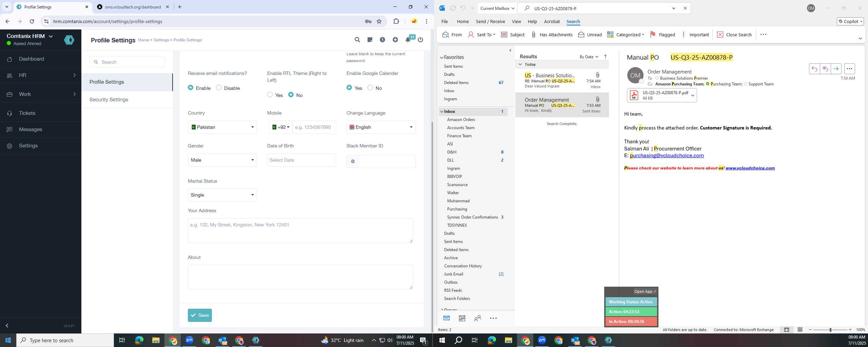The image size is (868, 347).
Task: Collapse the HRM sidebar with the bottom arrow
Action: 7,326
